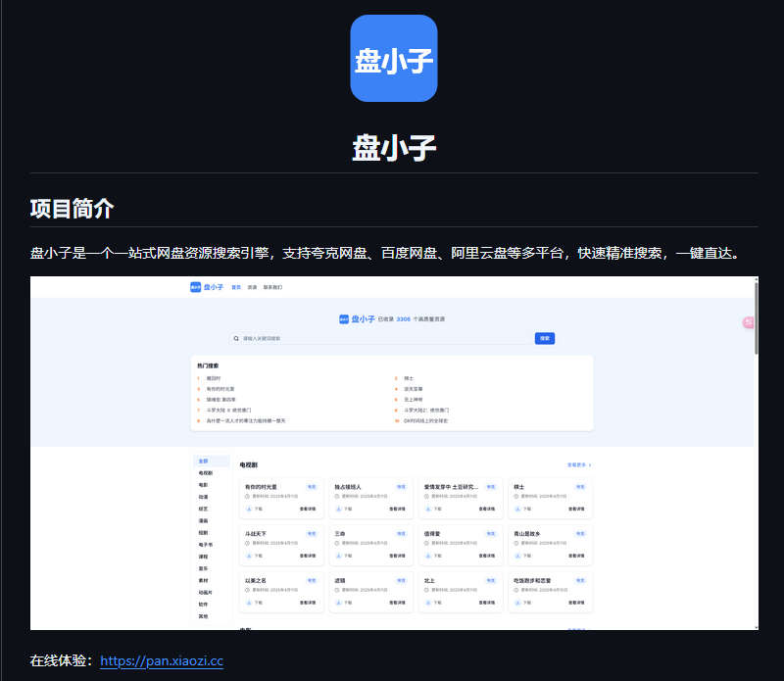Select the 软件 category in the sidebar

click(203, 605)
